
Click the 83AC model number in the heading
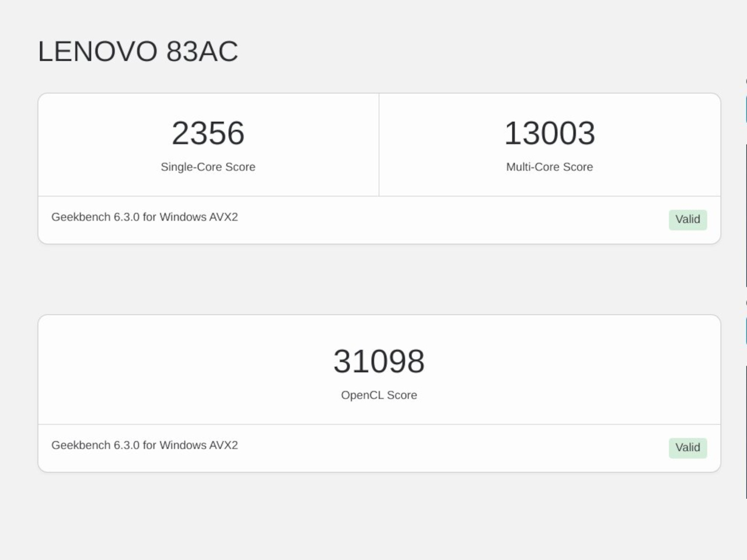pos(202,51)
